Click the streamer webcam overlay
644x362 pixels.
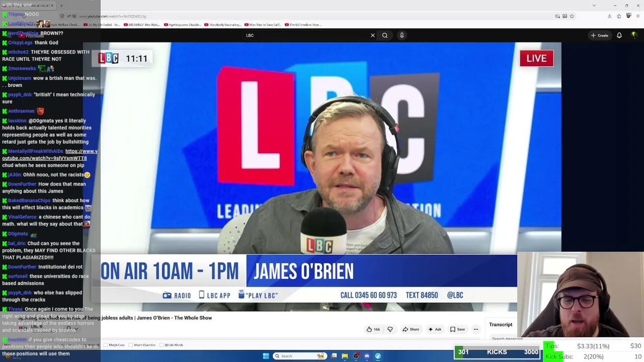point(581,294)
